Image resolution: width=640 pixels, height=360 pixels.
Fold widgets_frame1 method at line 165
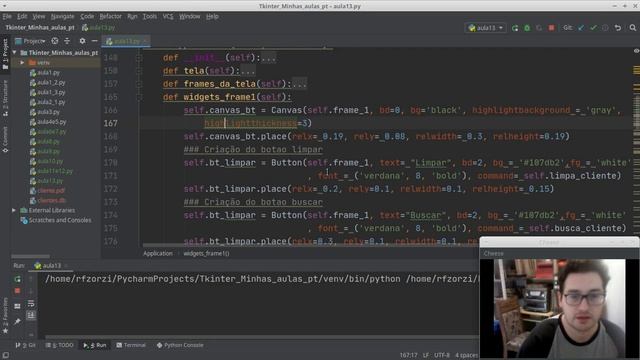click(x=140, y=97)
